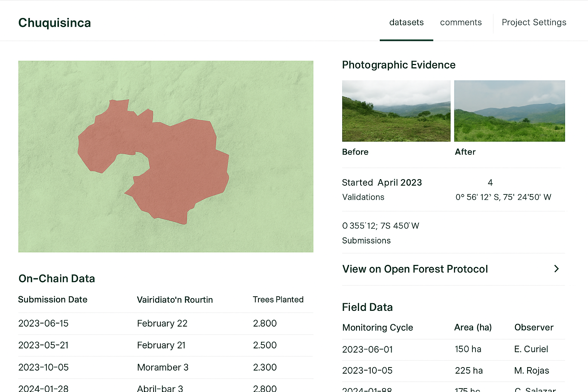Click the Monitoring Cycle column header

click(x=377, y=328)
